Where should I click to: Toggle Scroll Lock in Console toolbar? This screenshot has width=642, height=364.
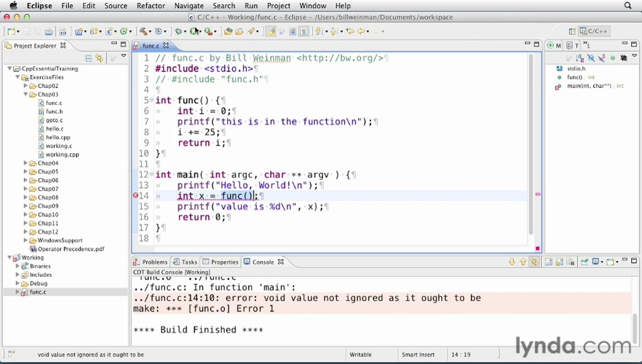pyautogui.click(x=560, y=262)
